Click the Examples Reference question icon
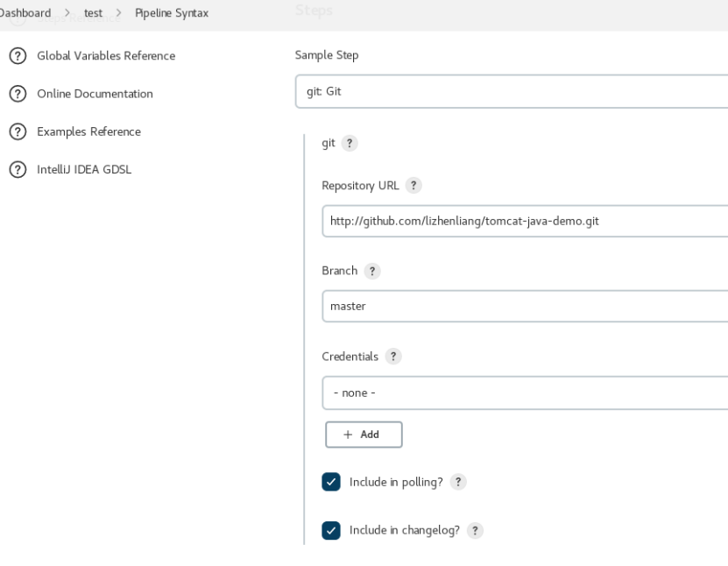 (x=17, y=131)
